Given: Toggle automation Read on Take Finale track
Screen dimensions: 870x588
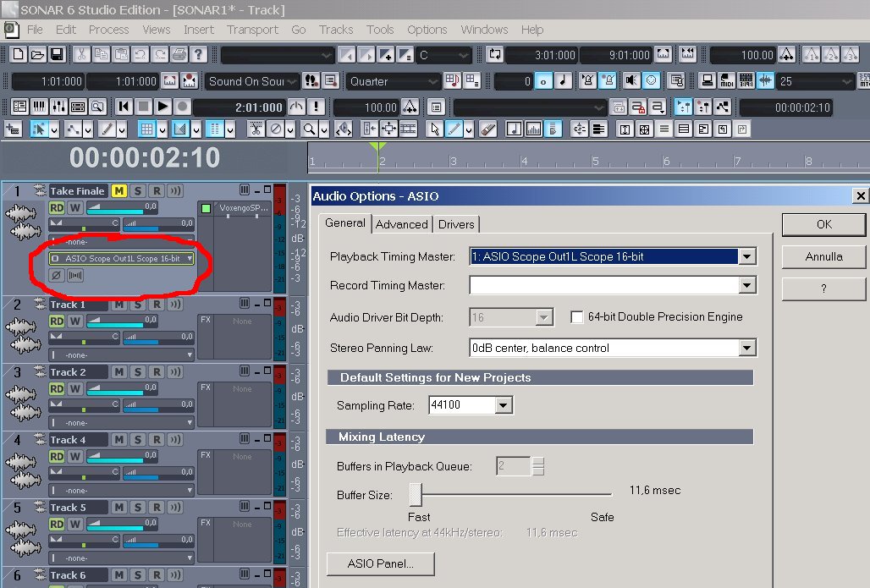Looking at the screenshot, I should [57, 207].
